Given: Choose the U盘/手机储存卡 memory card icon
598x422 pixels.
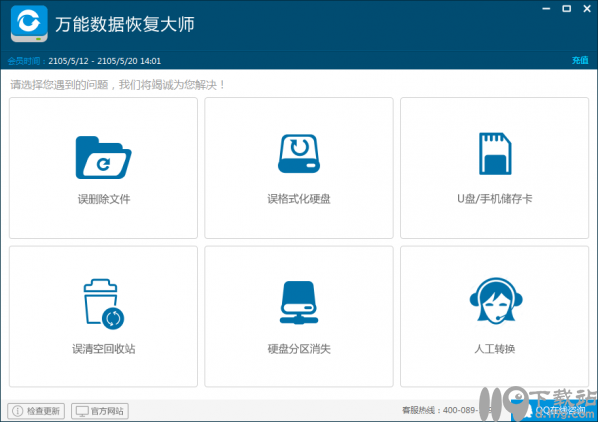Looking at the screenshot, I should 495,153.
